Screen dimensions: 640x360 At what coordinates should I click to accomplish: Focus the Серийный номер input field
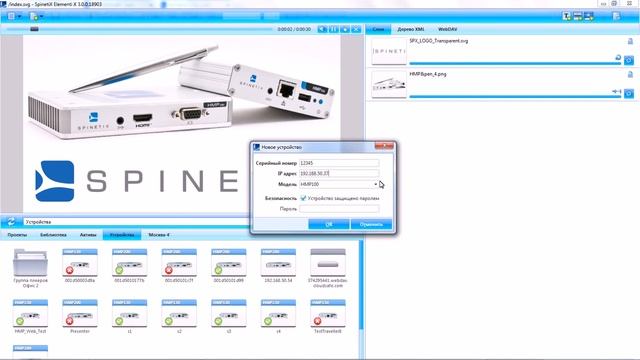[339, 163]
